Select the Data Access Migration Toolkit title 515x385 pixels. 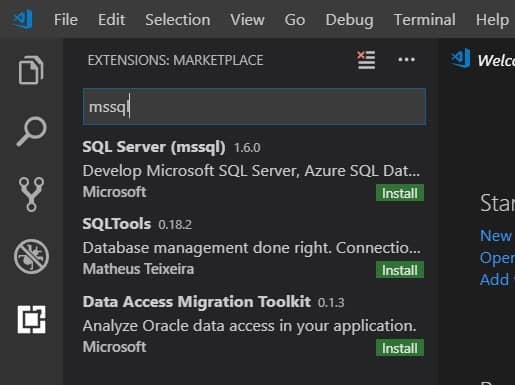[197, 302]
